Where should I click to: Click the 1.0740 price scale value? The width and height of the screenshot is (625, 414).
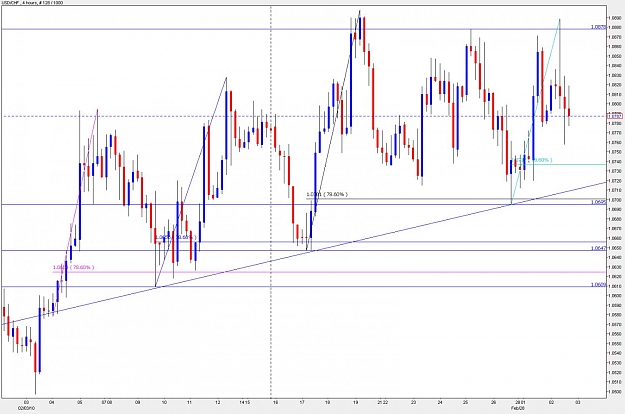[x=615, y=161]
